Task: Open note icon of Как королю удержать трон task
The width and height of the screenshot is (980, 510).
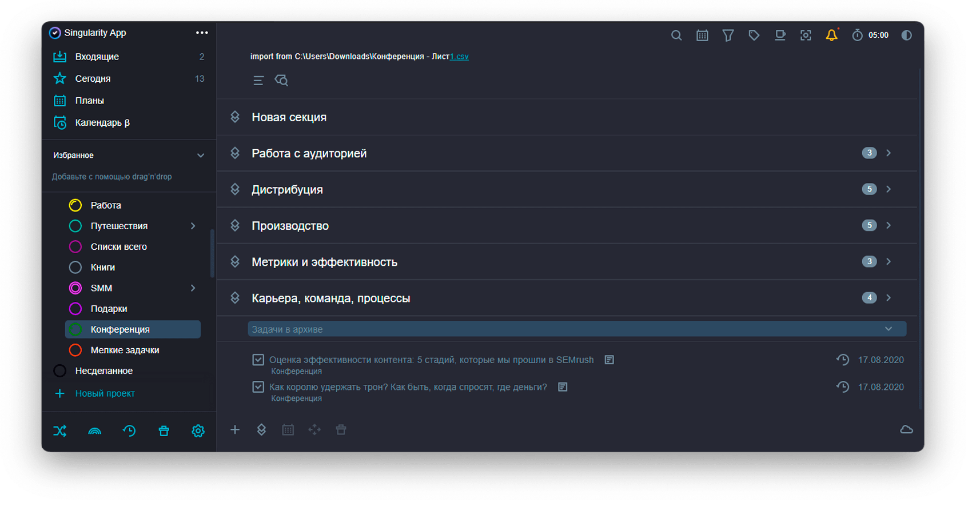Action: [x=563, y=387]
